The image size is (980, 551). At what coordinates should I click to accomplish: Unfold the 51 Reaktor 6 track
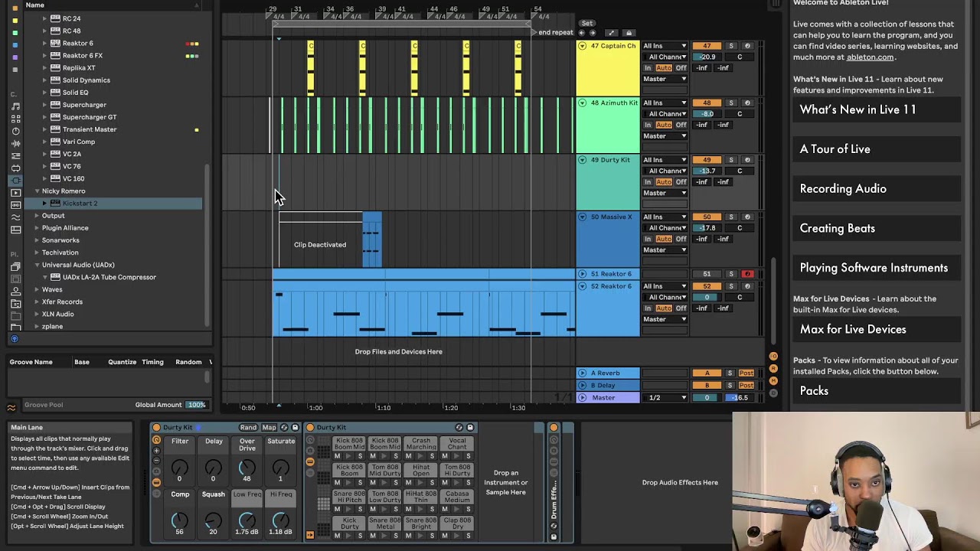583,274
